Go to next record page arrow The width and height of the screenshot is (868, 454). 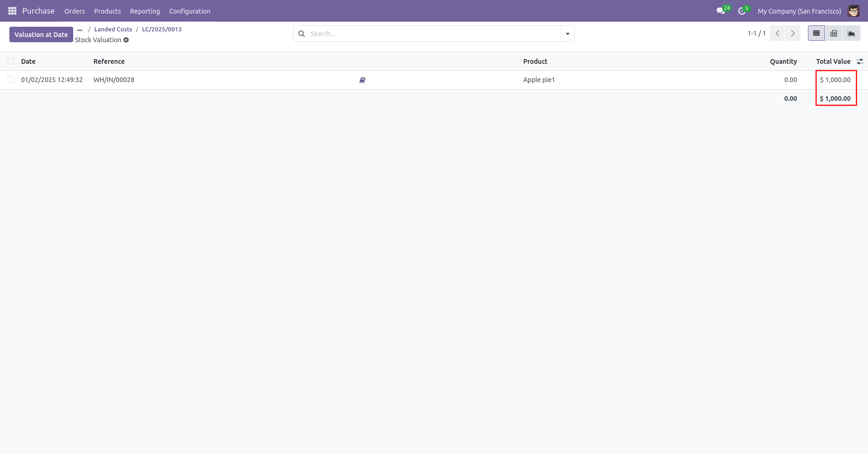(x=793, y=33)
